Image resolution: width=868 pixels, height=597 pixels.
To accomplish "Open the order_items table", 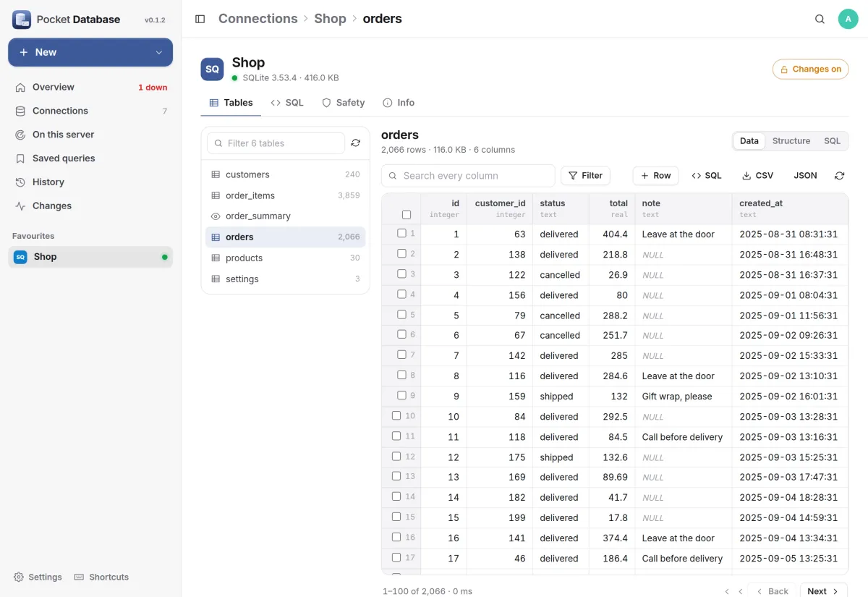I will click(286, 195).
